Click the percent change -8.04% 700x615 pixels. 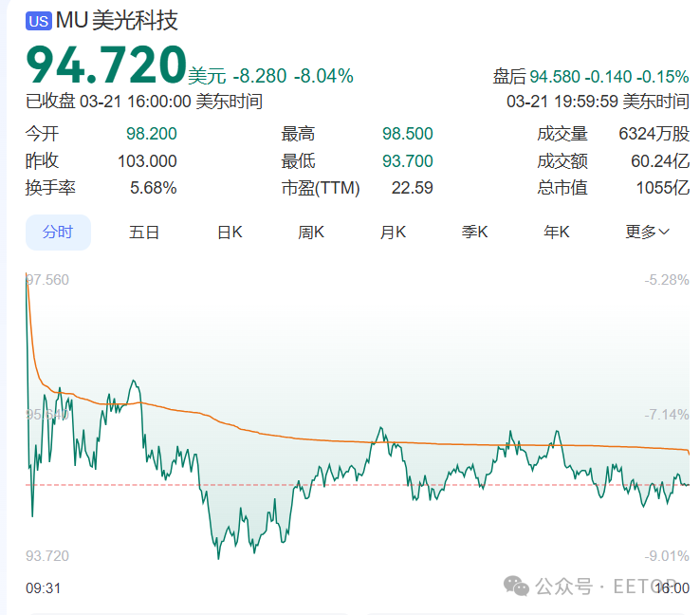323,76
